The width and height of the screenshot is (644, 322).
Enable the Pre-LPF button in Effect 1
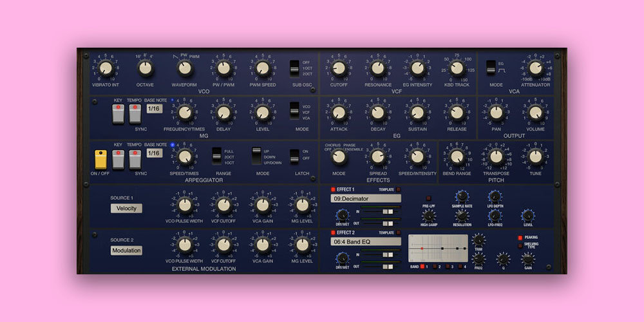pyautogui.click(x=428, y=198)
